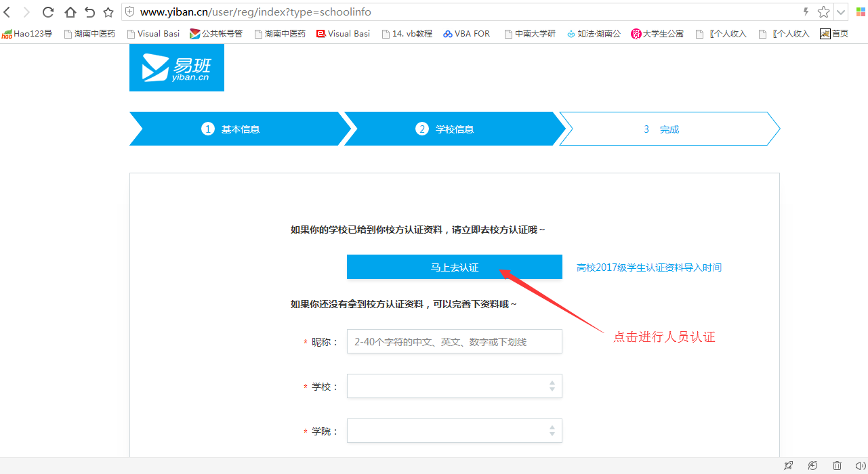Open the 学院 dropdown
868x474 pixels.
[454, 431]
